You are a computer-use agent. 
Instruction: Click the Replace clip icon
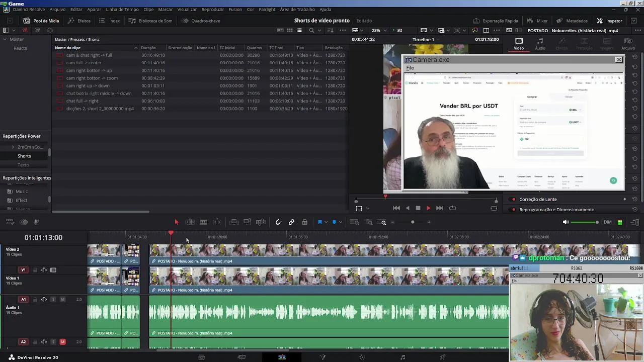pyautogui.click(x=261, y=222)
